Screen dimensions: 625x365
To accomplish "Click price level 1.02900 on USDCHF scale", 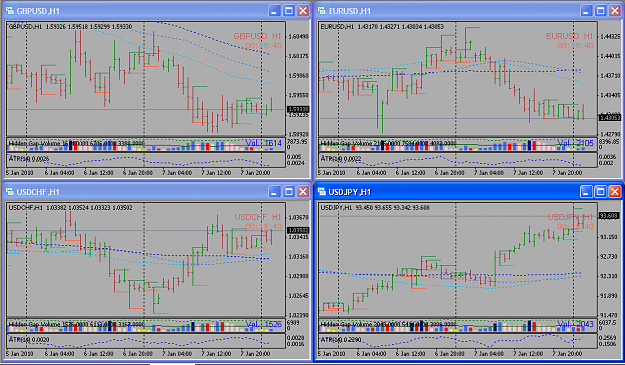I will tap(298, 276).
